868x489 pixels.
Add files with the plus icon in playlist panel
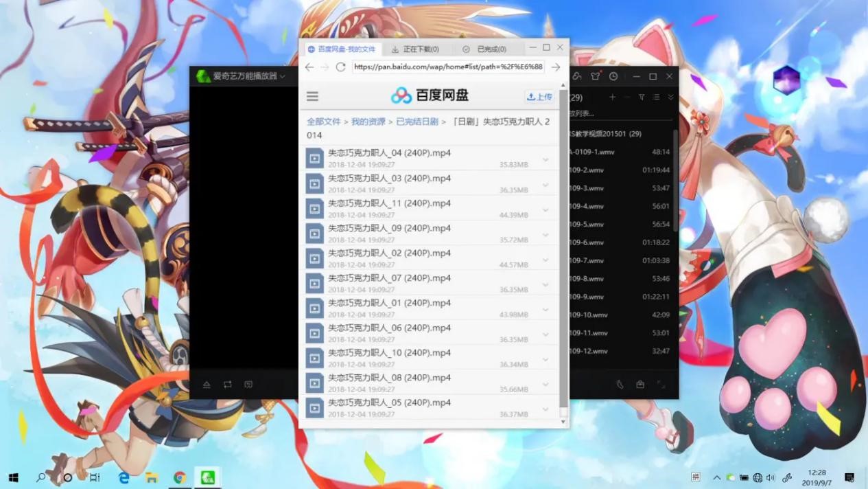(x=612, y=97)
